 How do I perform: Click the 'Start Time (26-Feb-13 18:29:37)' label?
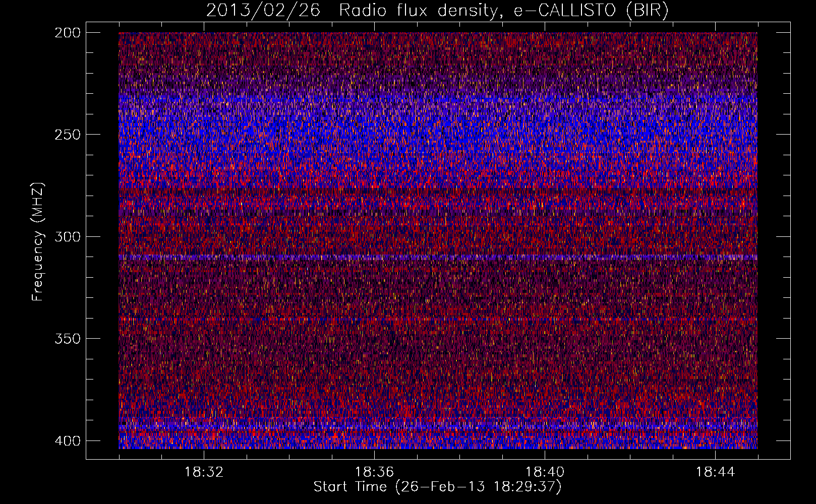click(x=437, y=487)
